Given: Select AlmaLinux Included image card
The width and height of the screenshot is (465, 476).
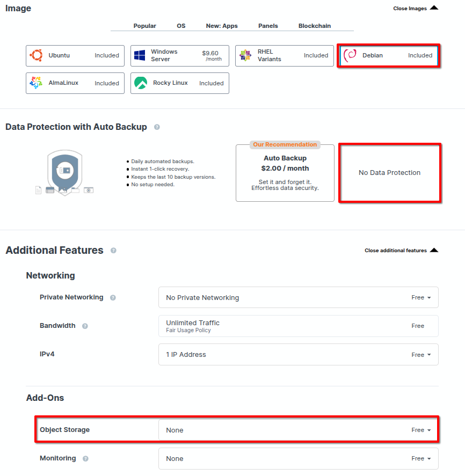Looking at the screenshot, I should pos(75,83).
